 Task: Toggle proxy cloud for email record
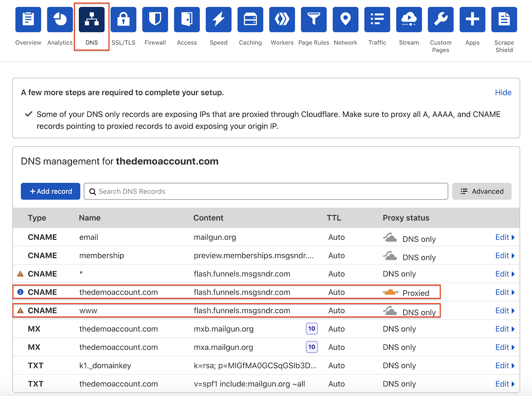pos(390,238)
